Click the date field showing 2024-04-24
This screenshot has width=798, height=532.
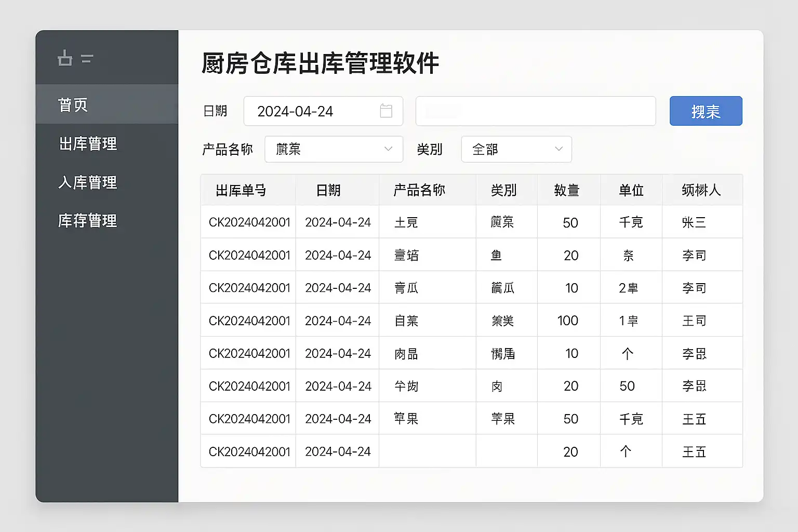click(x=312, y=111)
